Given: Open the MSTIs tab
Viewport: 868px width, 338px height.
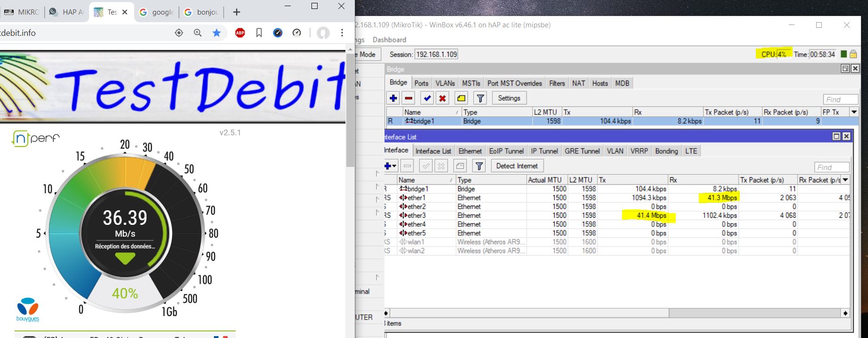Looking at the screenshot, I should tap(471, 83).
